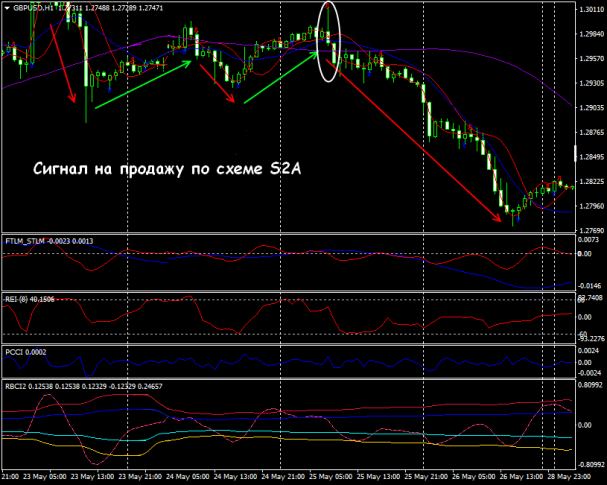Click the 1.27960 price scale value
The width and height of the screenshot is (607, 485).
click(591, 206)
